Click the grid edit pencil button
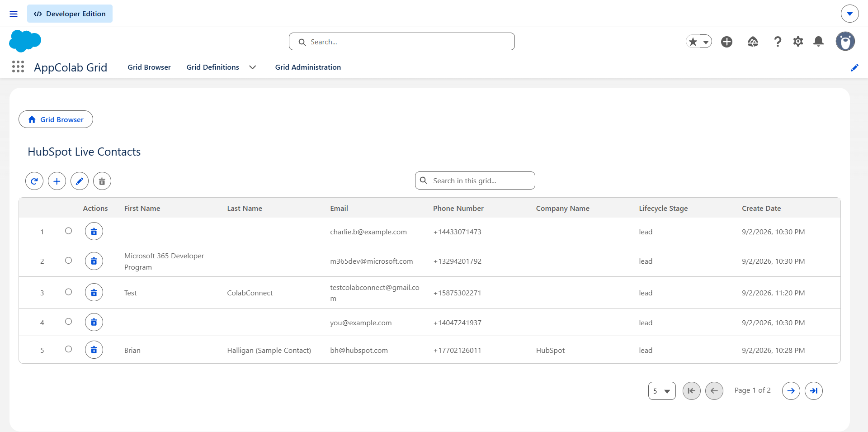The height and width of the screenshot is (432, 868). pos(80,181)
